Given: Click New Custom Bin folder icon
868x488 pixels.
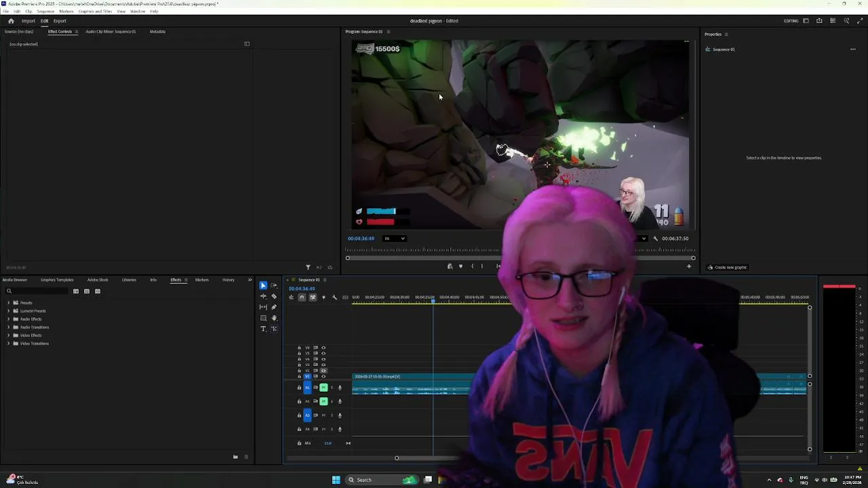Looking at the screenshot, I should 235,457.
